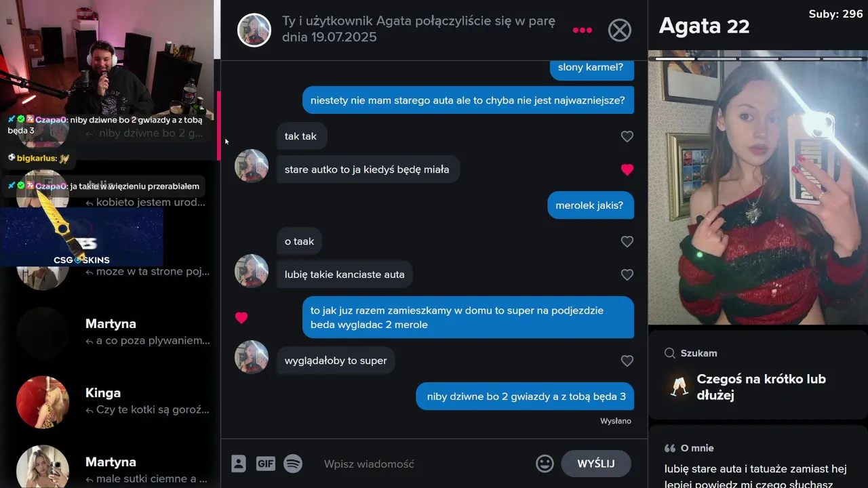
Task: Unlike the "stare autko" message red heart
Action: [627, 169]
